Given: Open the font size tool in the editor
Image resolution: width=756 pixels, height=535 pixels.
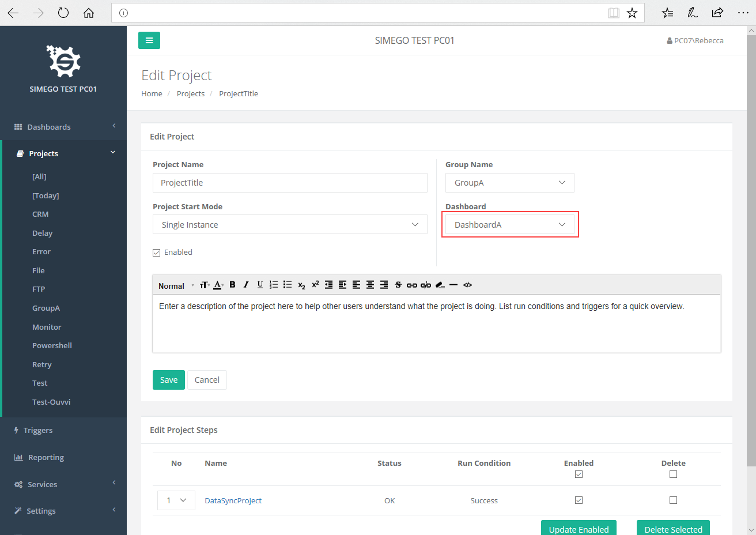Looking at the screenshot, I should click(204, 285).
